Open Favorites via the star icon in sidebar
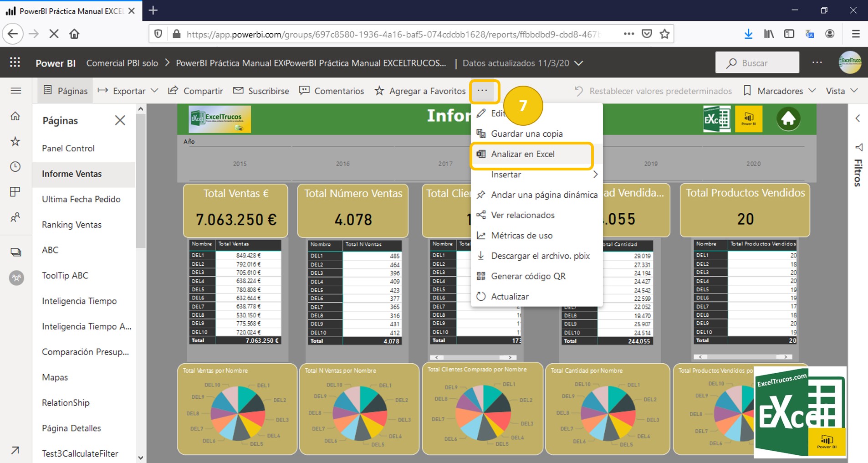 click(15, 141)
